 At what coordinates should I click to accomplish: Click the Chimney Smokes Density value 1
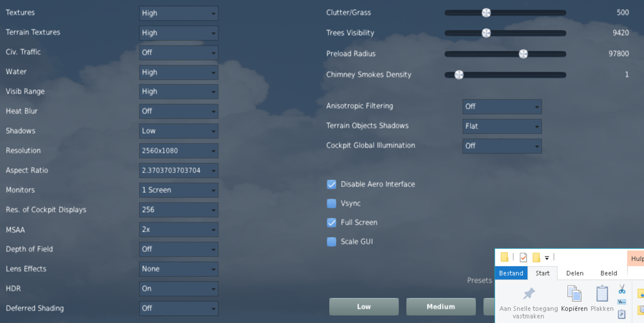pyautogui.click(x=627, y=75)
